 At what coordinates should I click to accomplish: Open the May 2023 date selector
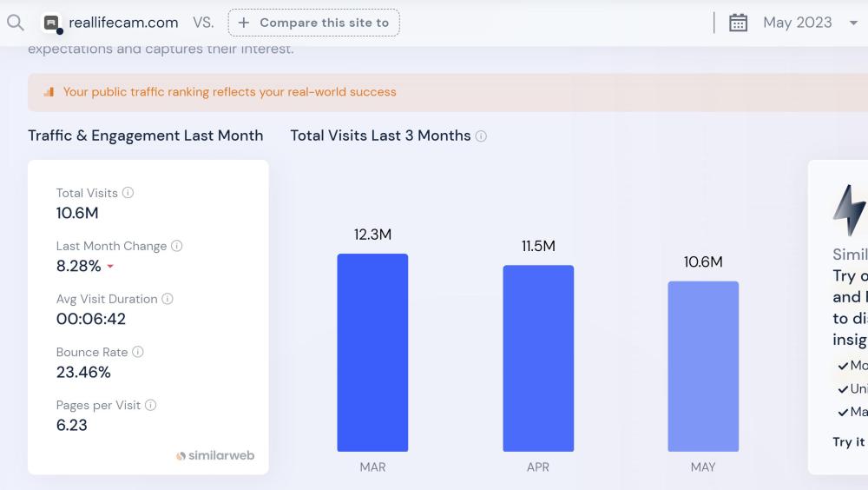tap(797, 23)
